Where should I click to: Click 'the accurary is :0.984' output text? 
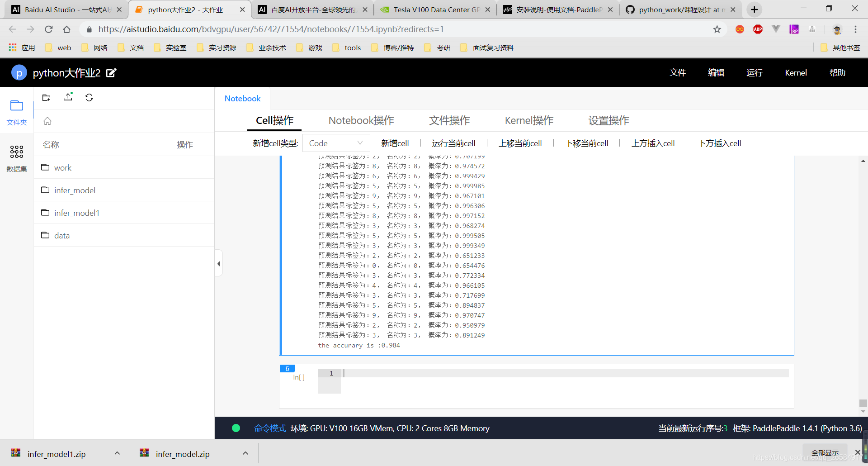(x=359, y=345)
